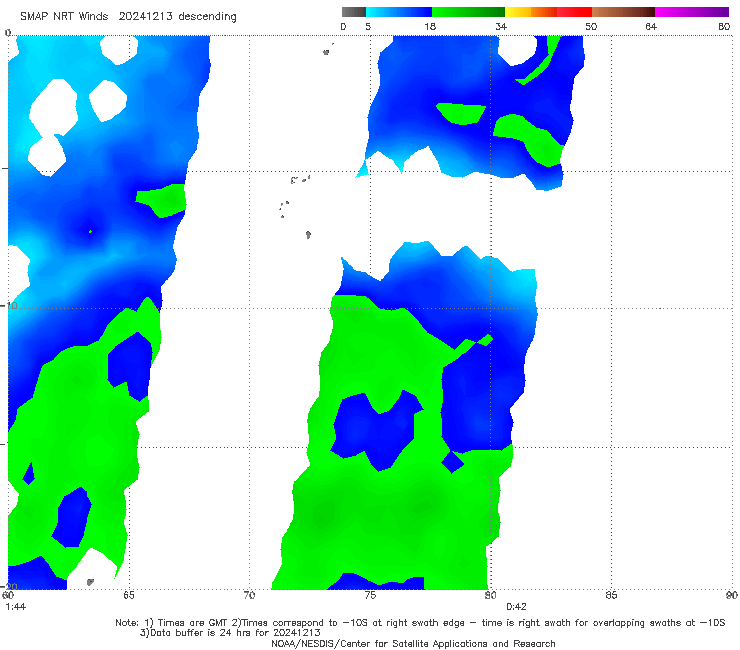Click the longitude axis label 85
Screen dimensions: 740x650
[611, 595]
